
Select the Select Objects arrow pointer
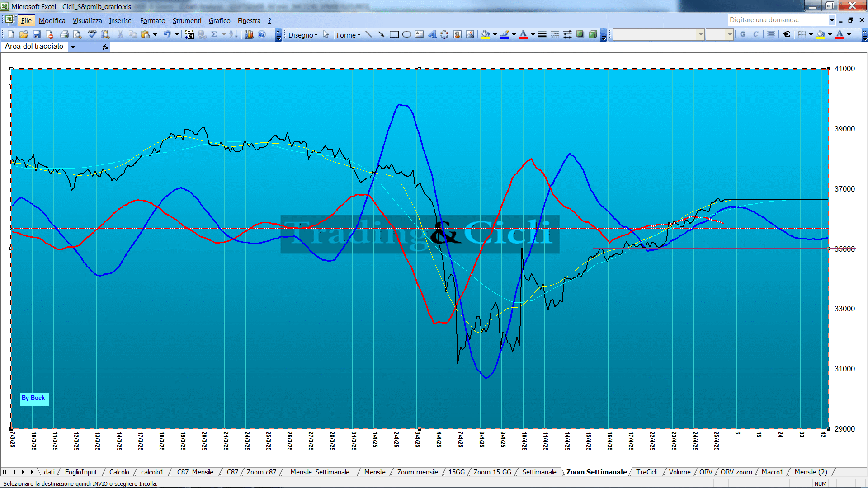tap(326, 34)
